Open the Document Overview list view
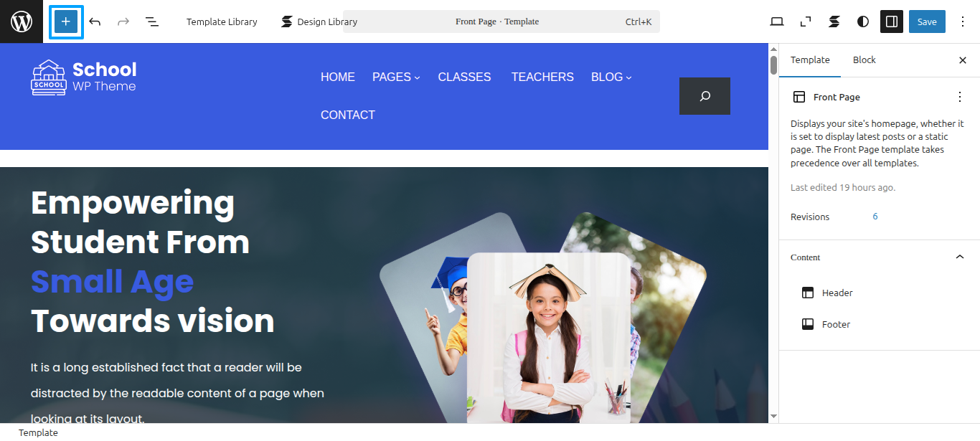The height and width of the screenshot is (441, 980). [152, 22]
